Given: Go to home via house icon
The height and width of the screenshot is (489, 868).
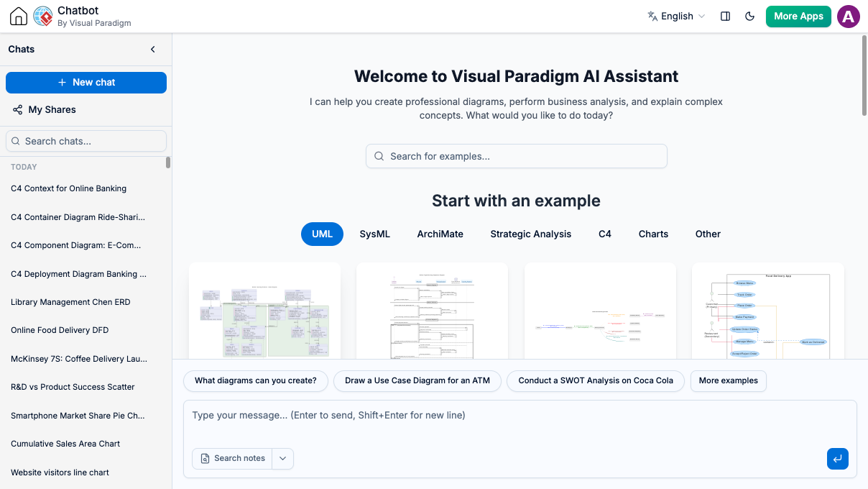Looking at the screenshot, I should (x=19, y=17).
